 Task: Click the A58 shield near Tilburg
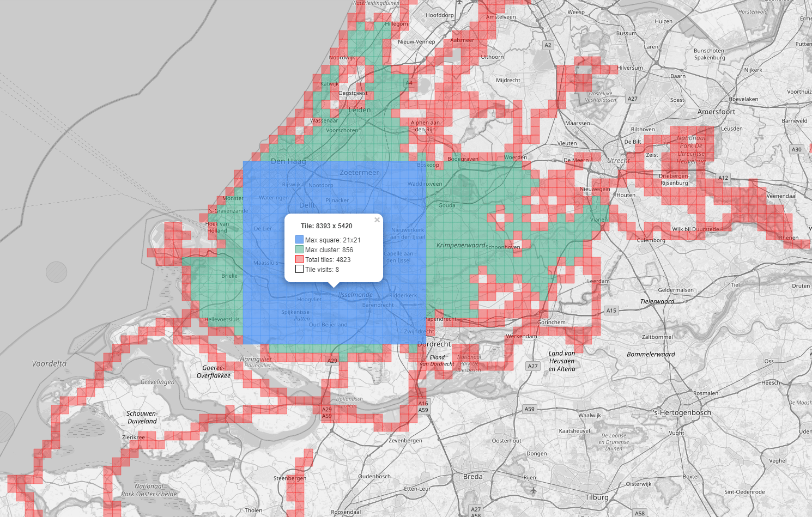(x=640, y=513)
